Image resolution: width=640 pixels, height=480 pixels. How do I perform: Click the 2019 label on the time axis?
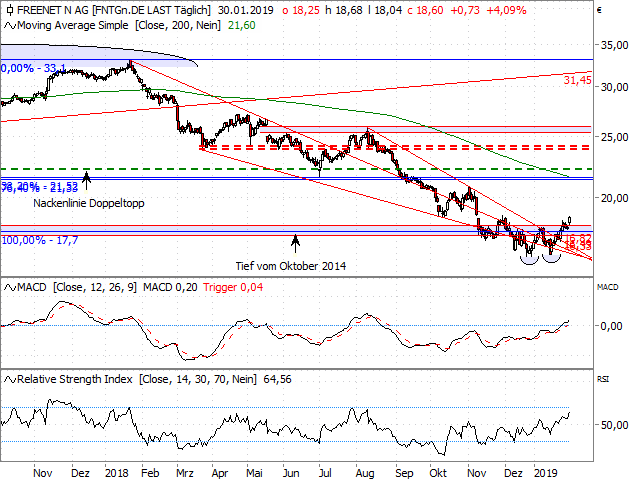pyautogui.click(x=545, y=471)
